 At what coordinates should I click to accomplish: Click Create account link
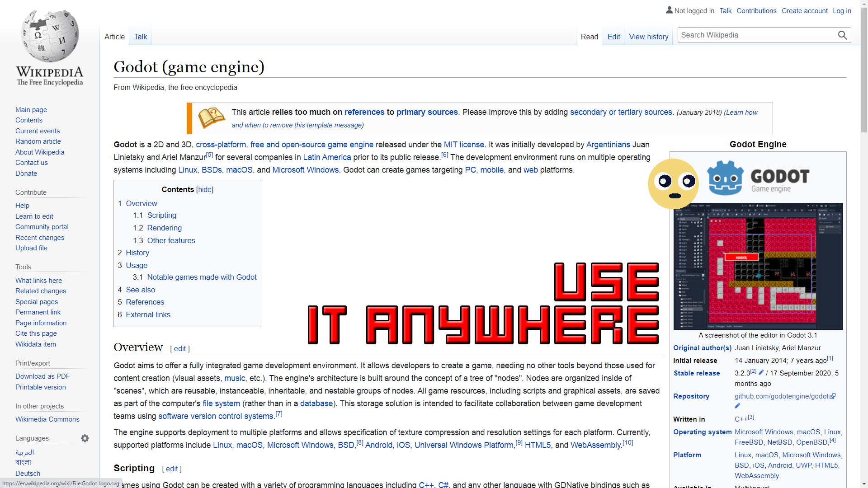point(805,10)
